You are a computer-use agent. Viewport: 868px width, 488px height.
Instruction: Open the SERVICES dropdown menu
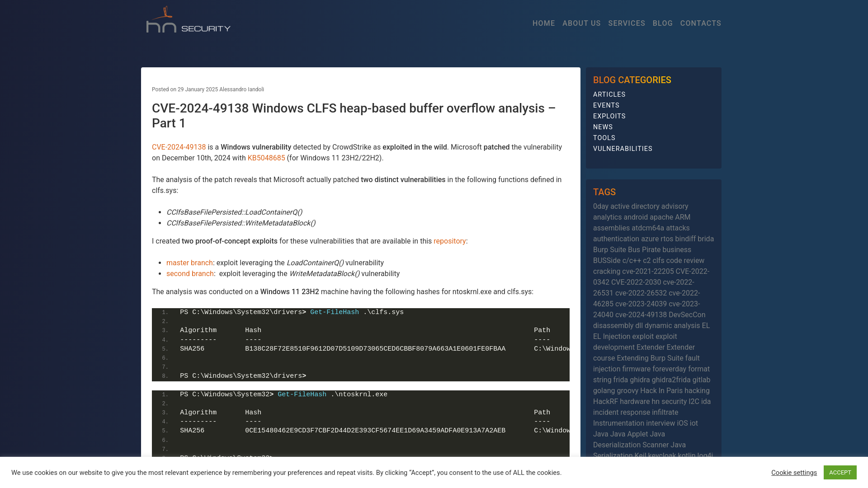627,23
